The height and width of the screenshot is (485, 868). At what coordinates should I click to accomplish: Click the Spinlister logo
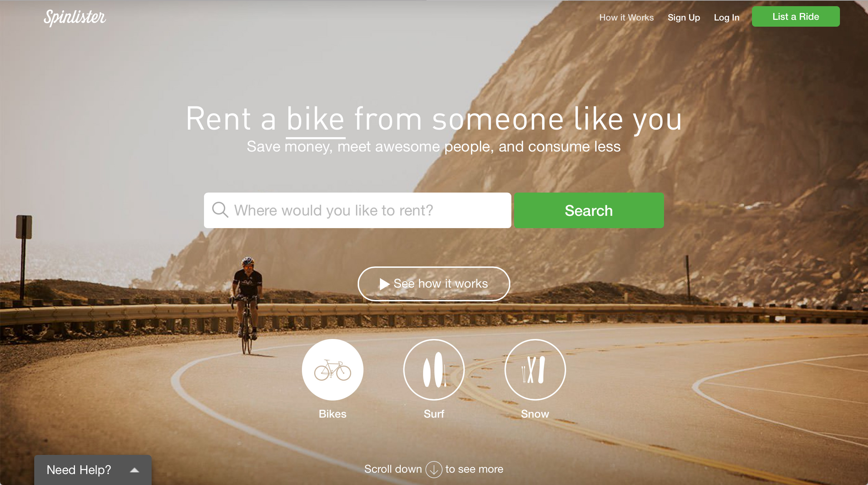click(x=75, y=17)
